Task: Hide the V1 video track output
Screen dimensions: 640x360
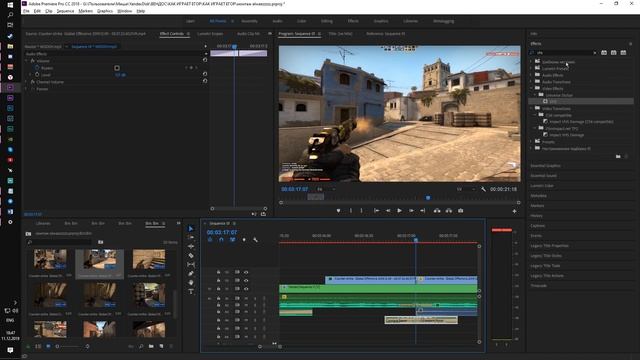Action: (x=246, y=289)
